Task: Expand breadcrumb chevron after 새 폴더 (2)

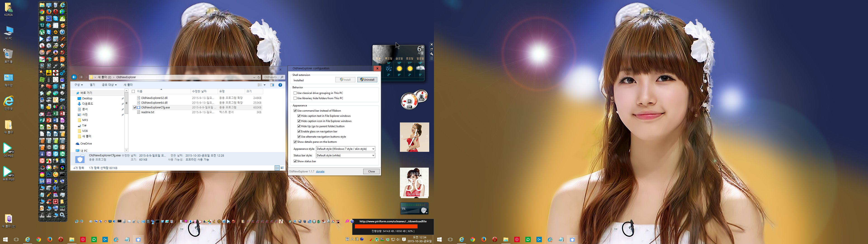Action: click(114, 77)
